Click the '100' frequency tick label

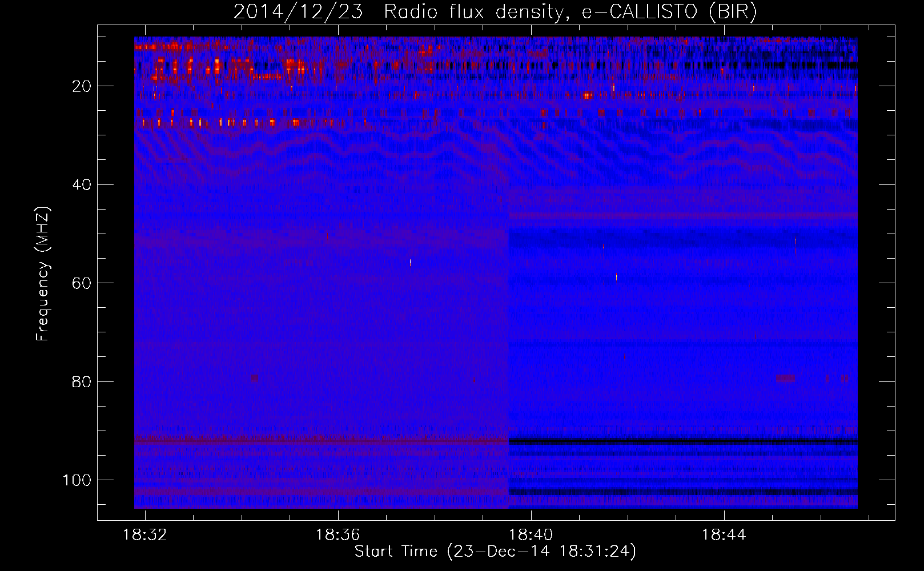point(77,480)
